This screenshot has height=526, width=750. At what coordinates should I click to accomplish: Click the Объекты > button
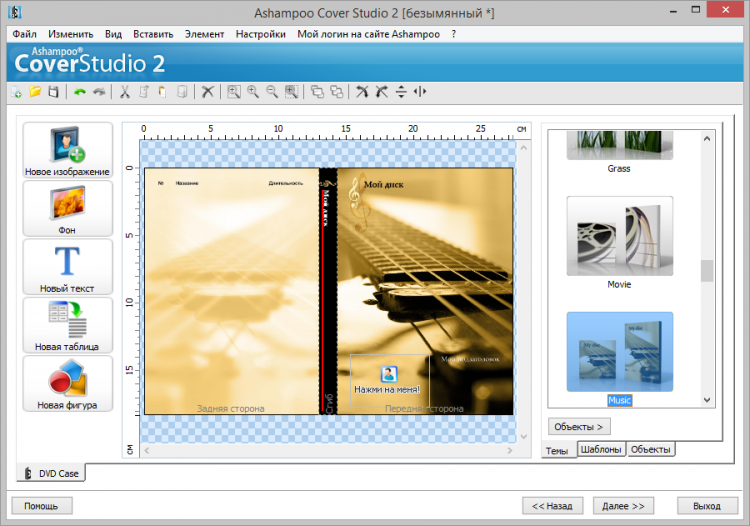click(579, 427)
